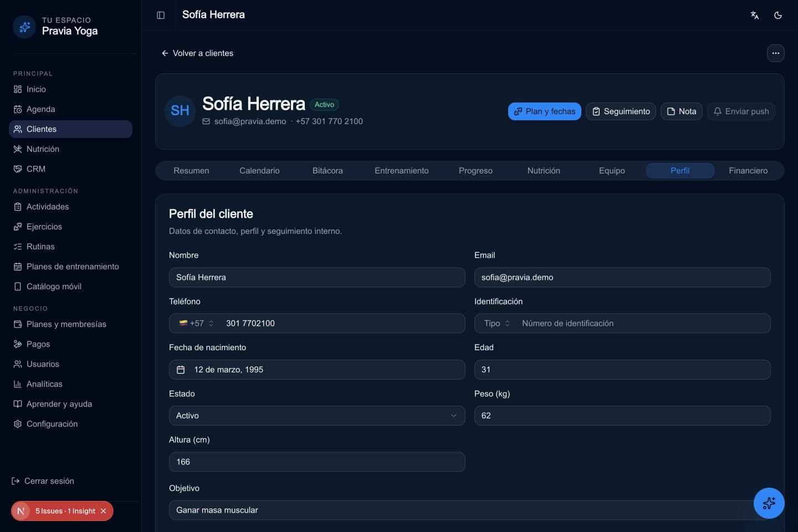
Task: Click Cerrar sesión to log out
Action: tap(43, 481)
